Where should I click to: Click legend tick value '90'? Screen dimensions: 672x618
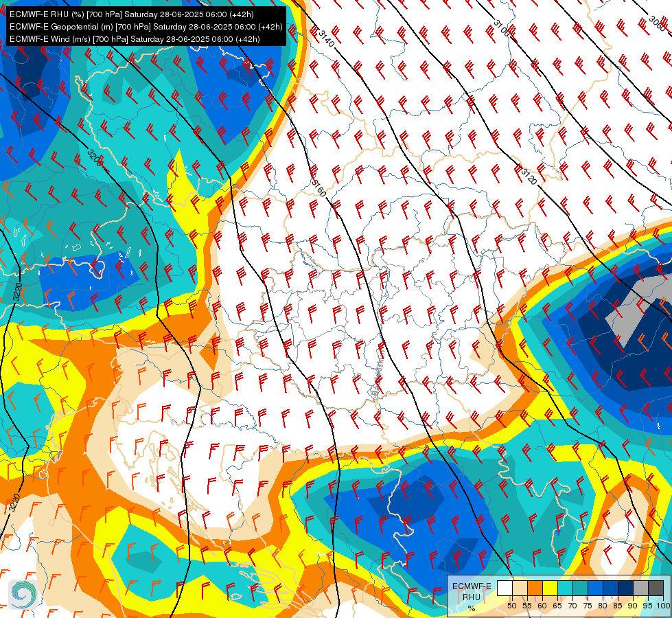pyautogui.click(x=633, y=606)
